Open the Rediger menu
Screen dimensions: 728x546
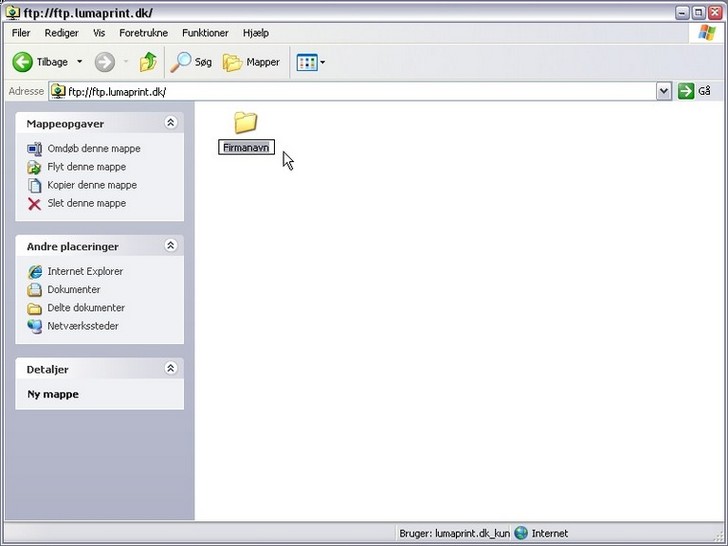(61, 33)
